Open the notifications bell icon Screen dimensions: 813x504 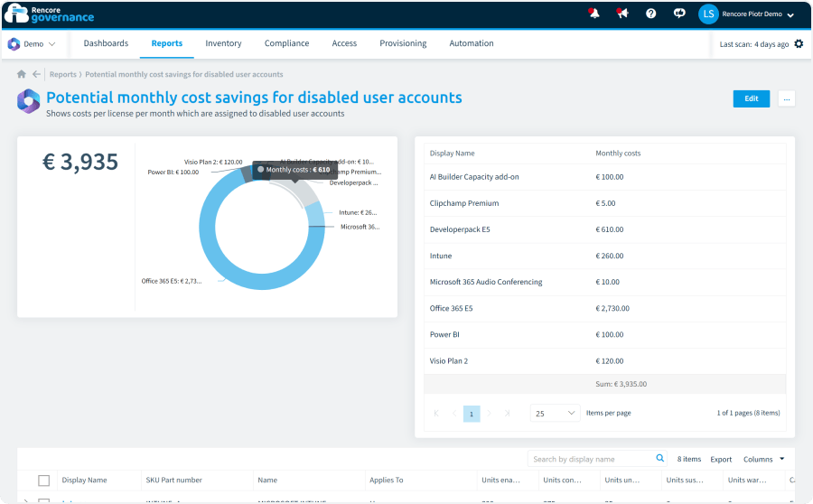(594, 14)
